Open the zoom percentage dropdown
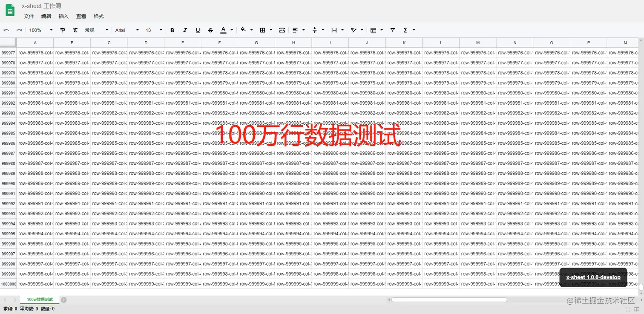Viewport: 644px width, 314px height. coord(40,30)
